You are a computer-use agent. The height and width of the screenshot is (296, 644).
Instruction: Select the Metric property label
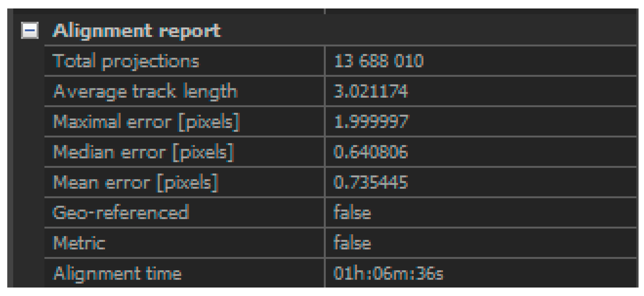79,243
